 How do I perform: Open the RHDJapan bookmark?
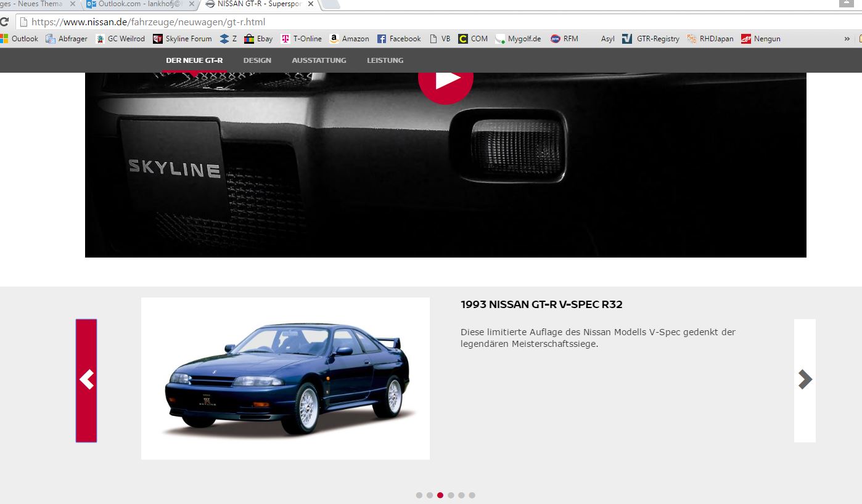710,38
